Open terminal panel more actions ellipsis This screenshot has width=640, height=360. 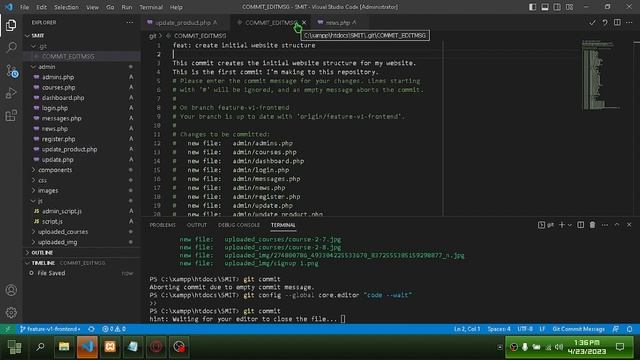pos(604,225)
